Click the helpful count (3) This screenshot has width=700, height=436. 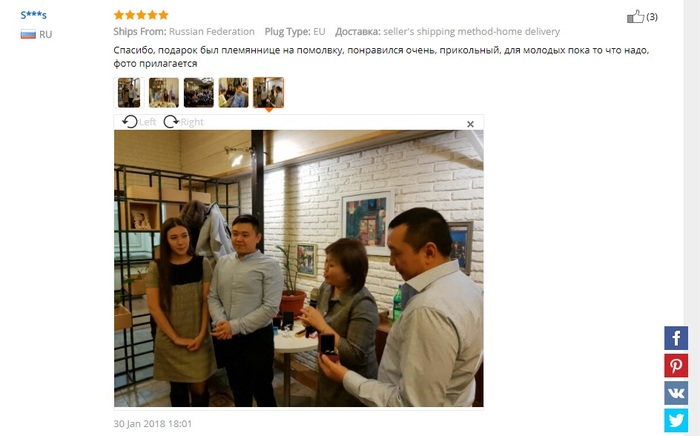coord(652,17)
